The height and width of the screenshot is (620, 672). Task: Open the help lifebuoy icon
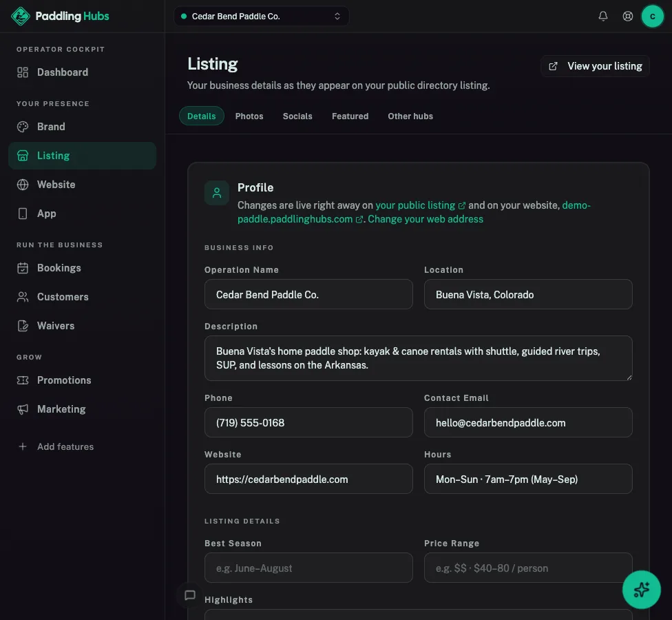tap(628, 17)
